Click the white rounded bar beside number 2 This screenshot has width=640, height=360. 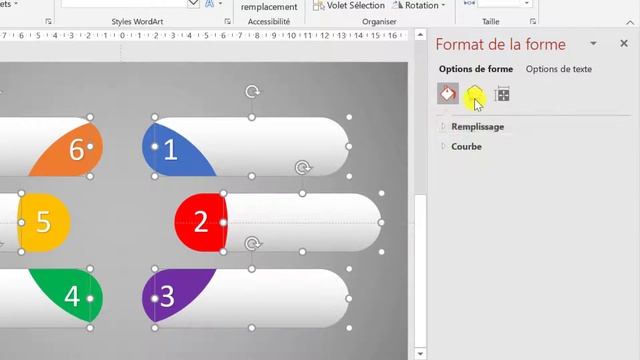[304, 222]
